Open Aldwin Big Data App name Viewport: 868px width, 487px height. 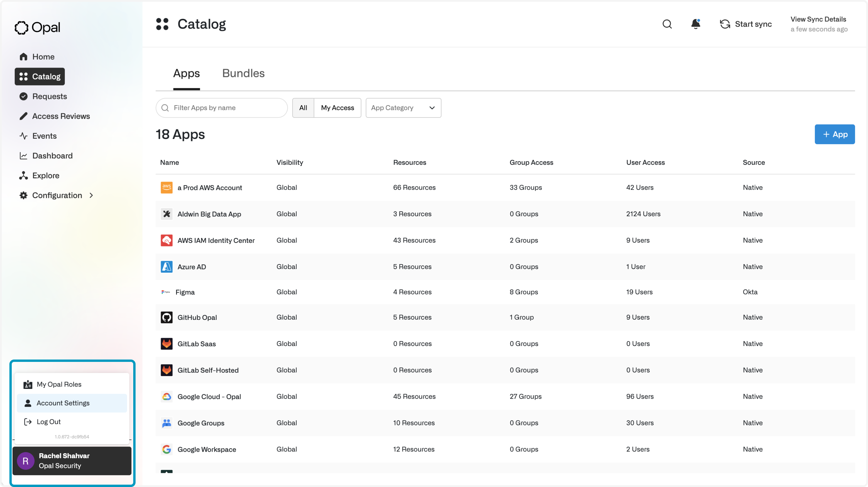click(209, 214)
